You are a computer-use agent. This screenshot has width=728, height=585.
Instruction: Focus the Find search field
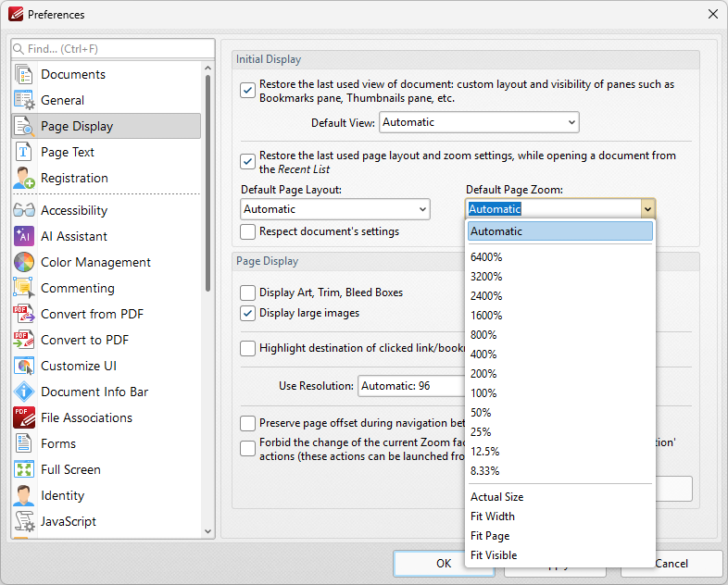click(x=113, y=49)
